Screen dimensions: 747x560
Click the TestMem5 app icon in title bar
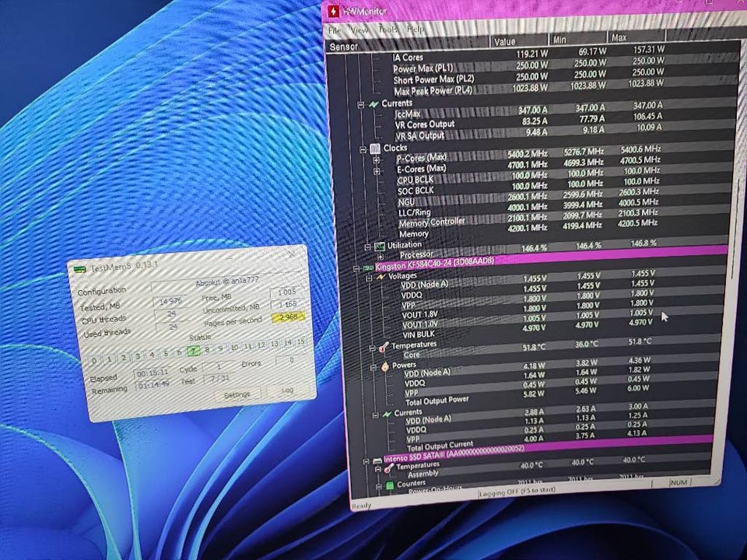click(x=79, y=270)
